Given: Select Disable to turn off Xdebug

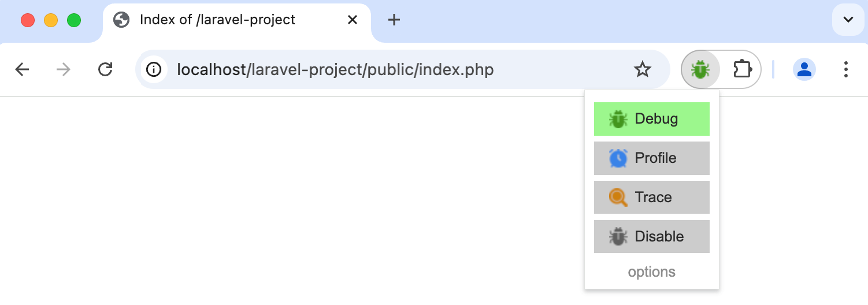Looking at the screenshot, I should coord(651,237).
